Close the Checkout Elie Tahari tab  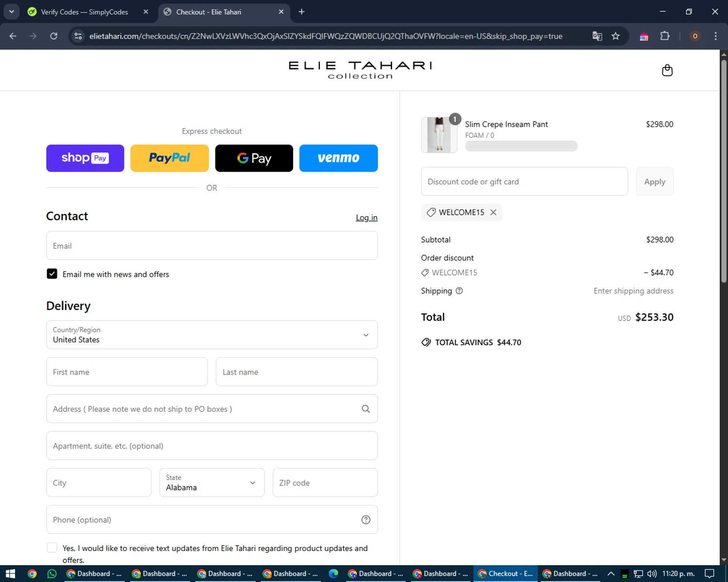pos(281,12)
